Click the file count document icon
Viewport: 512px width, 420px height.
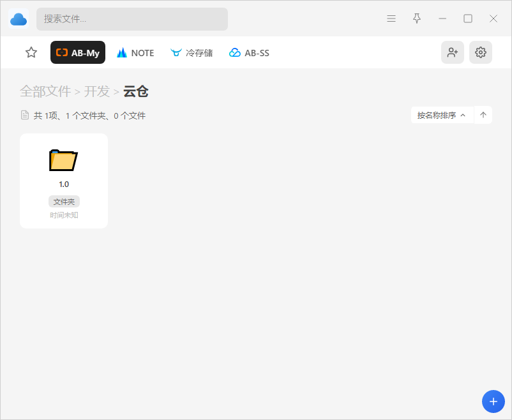point(24,115)
